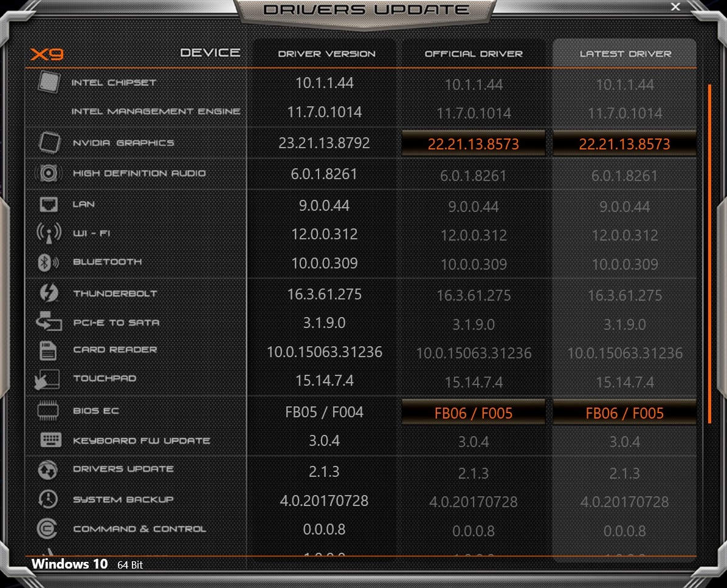727x588 pixels.
Task: Click the X9 logo
Action: click(x=47, y=54)
